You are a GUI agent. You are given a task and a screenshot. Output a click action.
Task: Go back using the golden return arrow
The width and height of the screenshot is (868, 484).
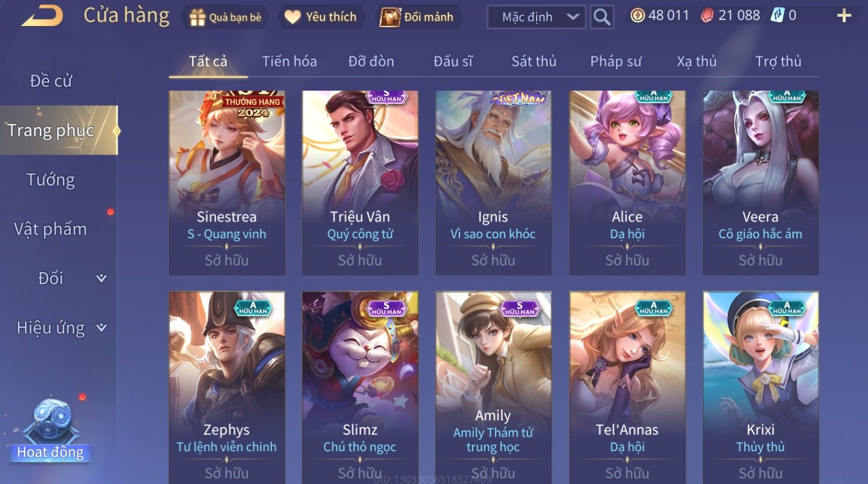[x=42, y=16]
